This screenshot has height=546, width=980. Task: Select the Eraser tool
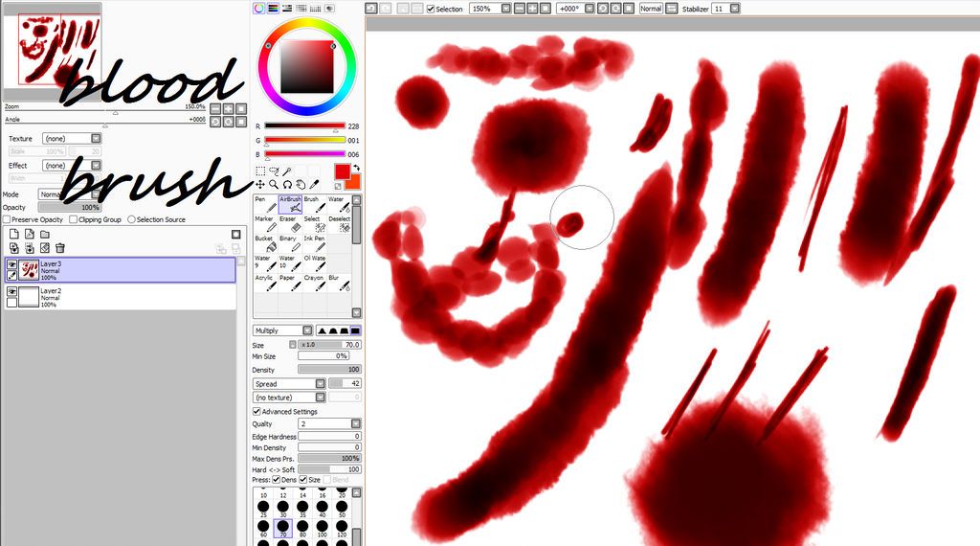(x=289, y=224)
